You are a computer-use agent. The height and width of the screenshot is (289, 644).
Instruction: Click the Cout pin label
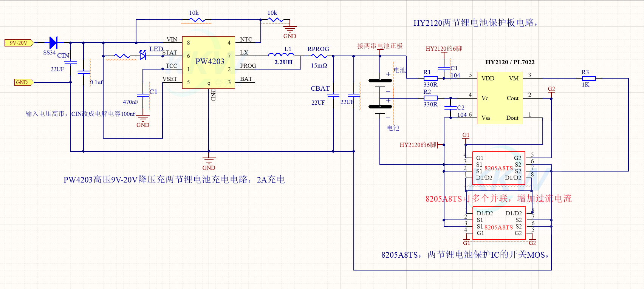pos(512,98)
